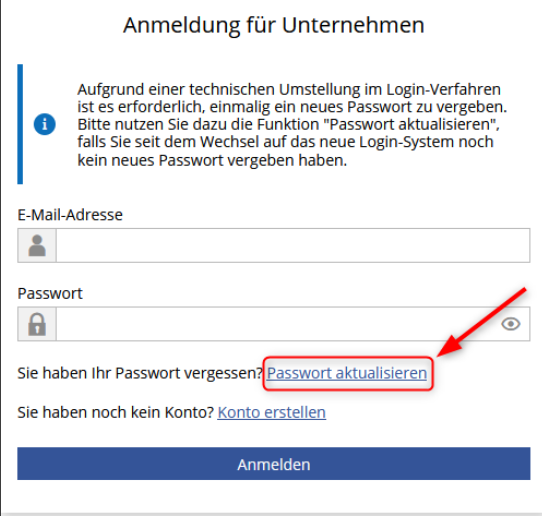This screenshot has width=542, height=516.
Task: Click the padlock icon beside the password field
Action: click(37, 324)
